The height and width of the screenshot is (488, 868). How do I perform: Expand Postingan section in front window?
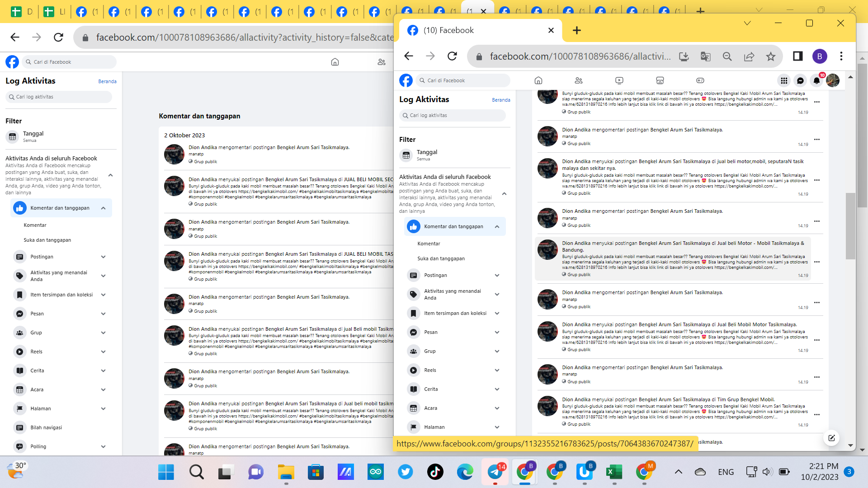point(497,275)
